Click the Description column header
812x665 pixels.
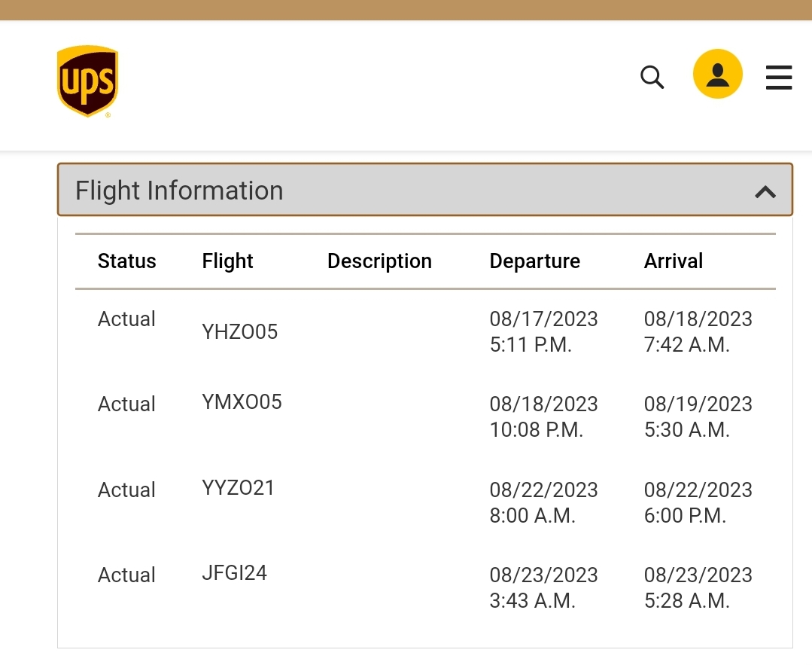(x=379, y=261)
